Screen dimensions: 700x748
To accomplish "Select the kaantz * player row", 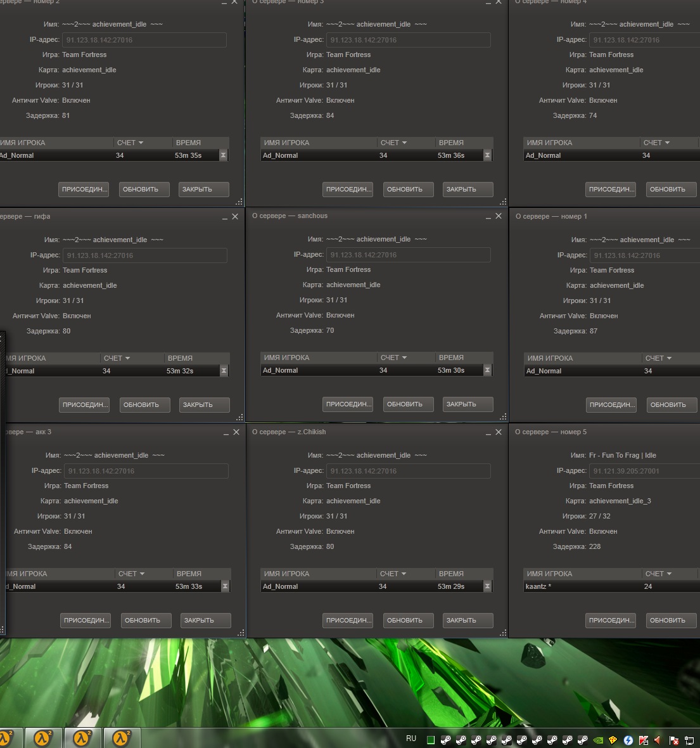I will pos(612,587).
